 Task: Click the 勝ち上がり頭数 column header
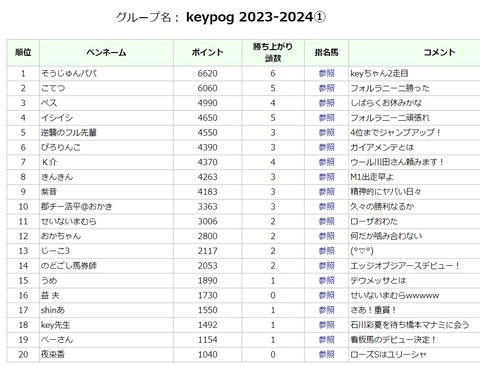(x=273, y=52)
